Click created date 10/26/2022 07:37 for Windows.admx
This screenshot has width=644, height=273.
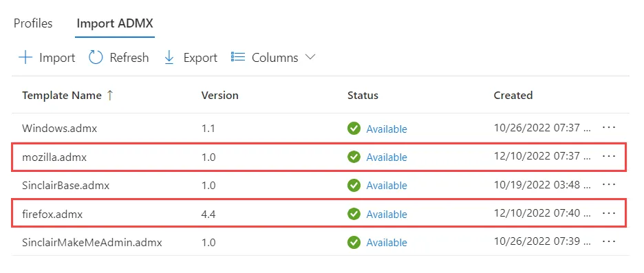pyautogui.click(x=543, y=128)
